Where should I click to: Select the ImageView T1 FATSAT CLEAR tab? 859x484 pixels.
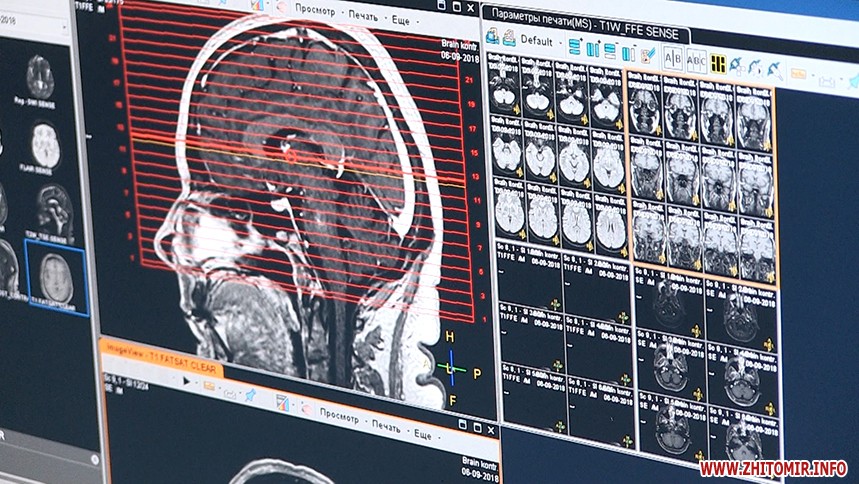158,357
